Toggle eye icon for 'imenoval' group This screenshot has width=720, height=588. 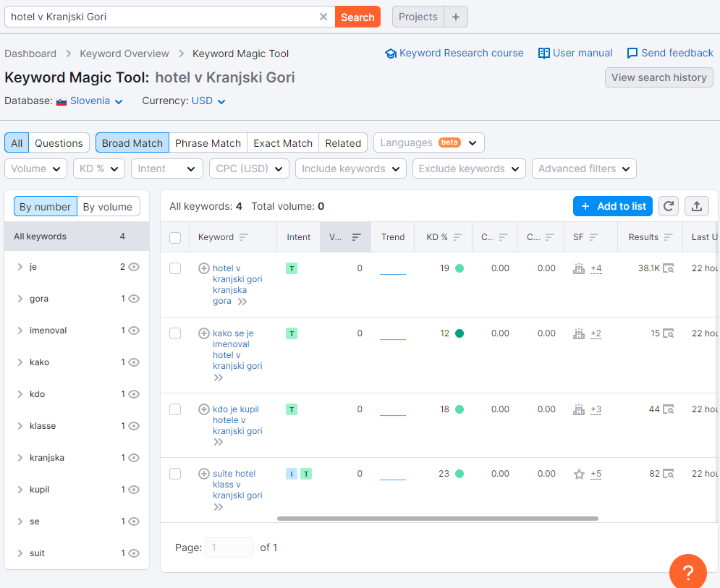click(134, 331)
